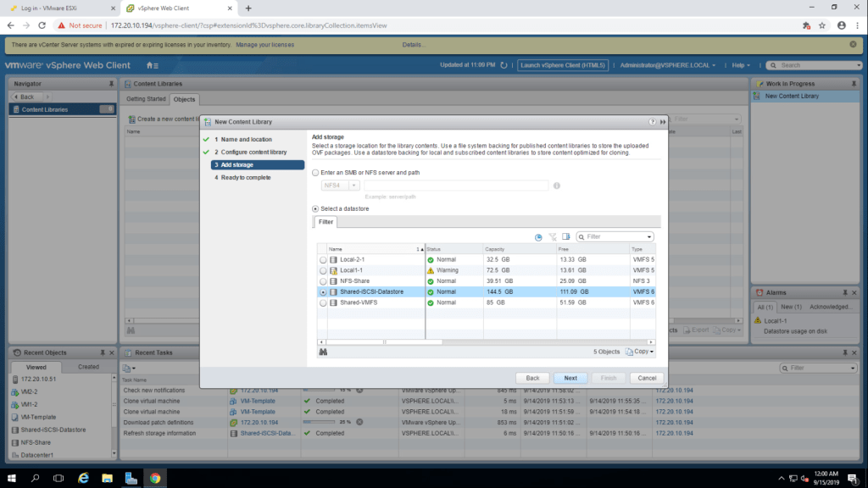Open the vSphere home icon menu
This screenshot has width=868, height=488.
[x=152, y=65]
